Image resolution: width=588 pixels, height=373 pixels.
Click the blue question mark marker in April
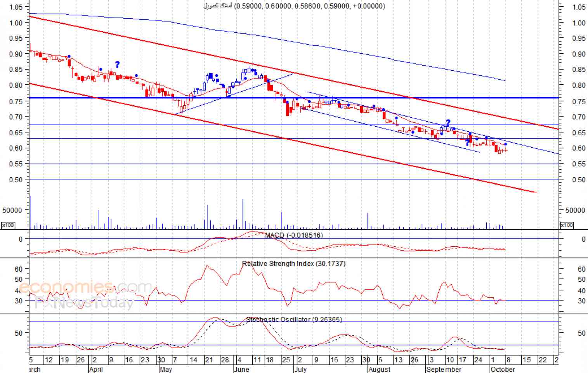point(117,64)
